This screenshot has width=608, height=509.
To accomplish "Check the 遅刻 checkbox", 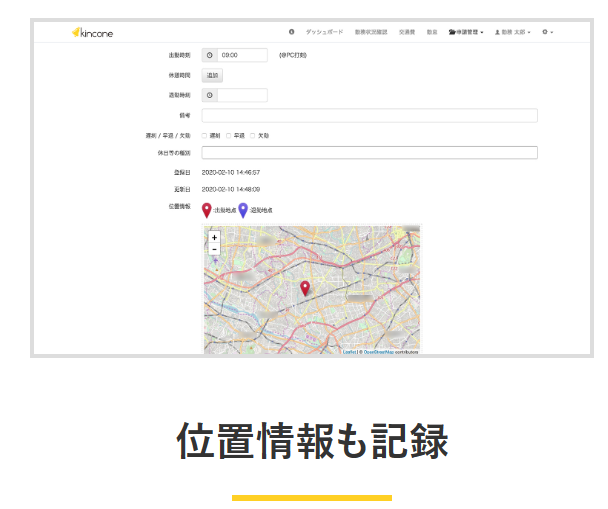I will 204,135.
